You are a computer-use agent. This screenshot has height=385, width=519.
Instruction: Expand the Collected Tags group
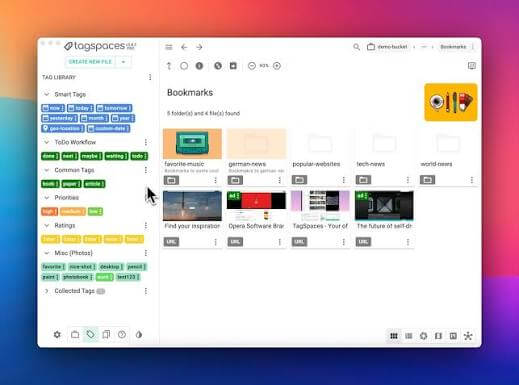tap(47, 291)
